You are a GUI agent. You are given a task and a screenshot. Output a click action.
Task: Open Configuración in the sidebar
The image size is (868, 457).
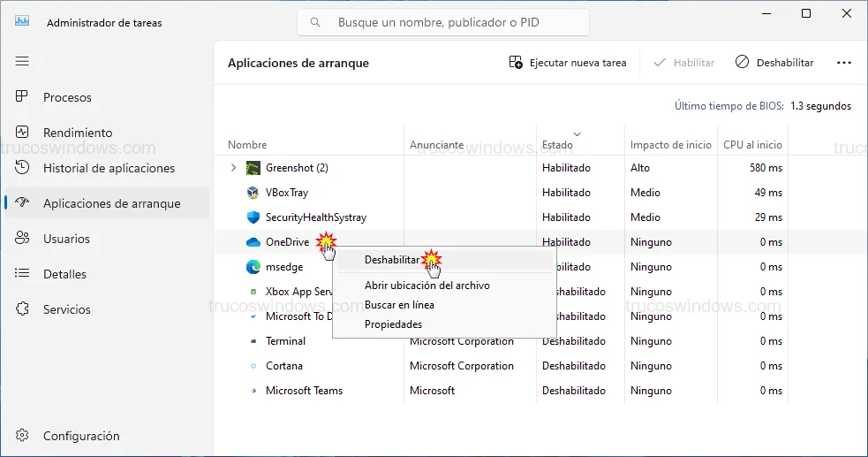[80, 436]
